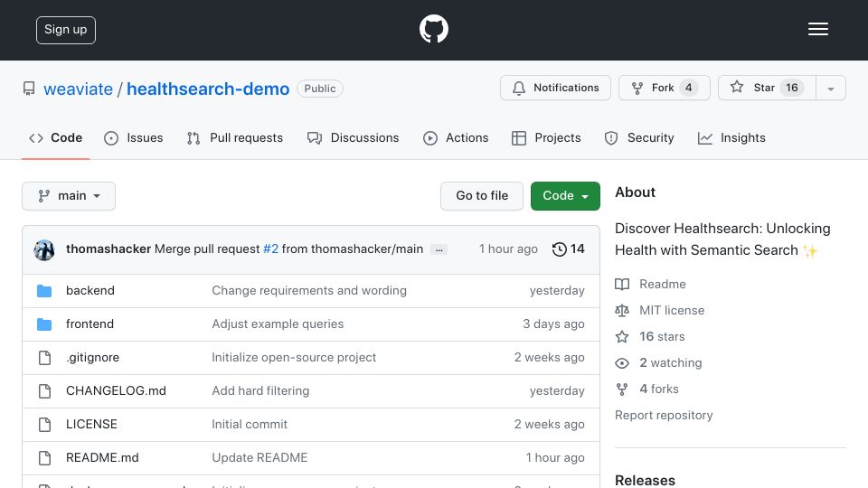Click the Sign up button
The height and width of the screenshot is (488, 868).
66,30
